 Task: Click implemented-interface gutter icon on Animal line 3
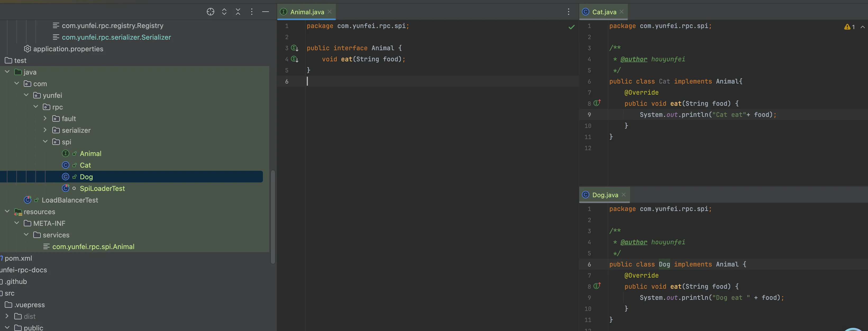[x=295, y=48]
